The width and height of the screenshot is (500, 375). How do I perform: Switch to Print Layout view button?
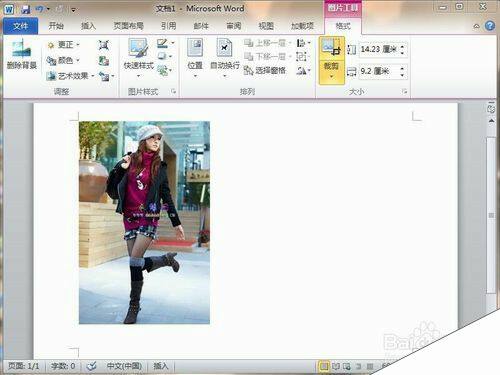click(324, 366)
